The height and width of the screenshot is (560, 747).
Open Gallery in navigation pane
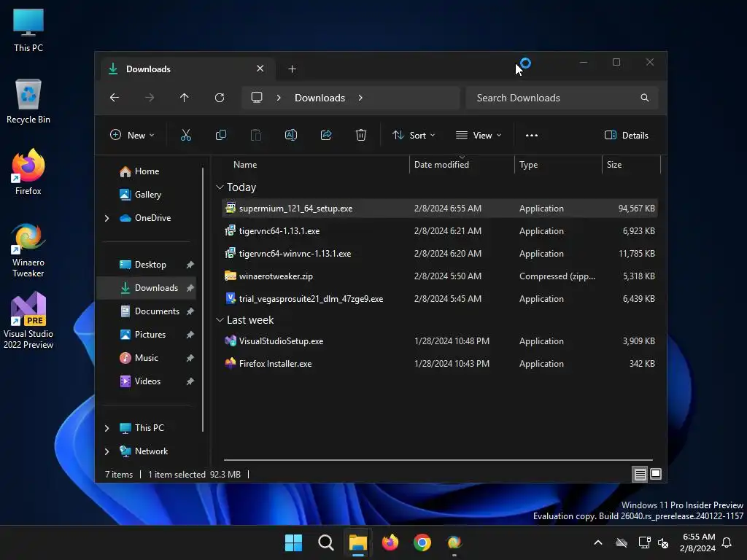140,195
